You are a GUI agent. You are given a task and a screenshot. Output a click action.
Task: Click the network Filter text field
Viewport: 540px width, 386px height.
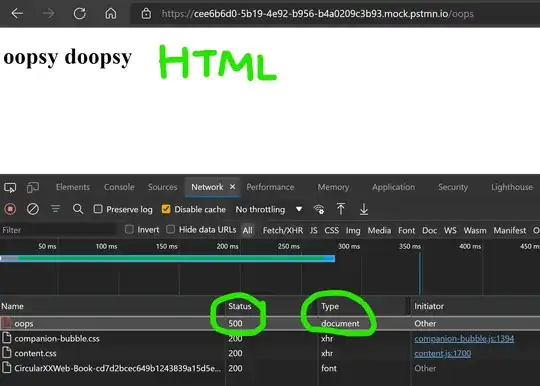tap(58, 230)
